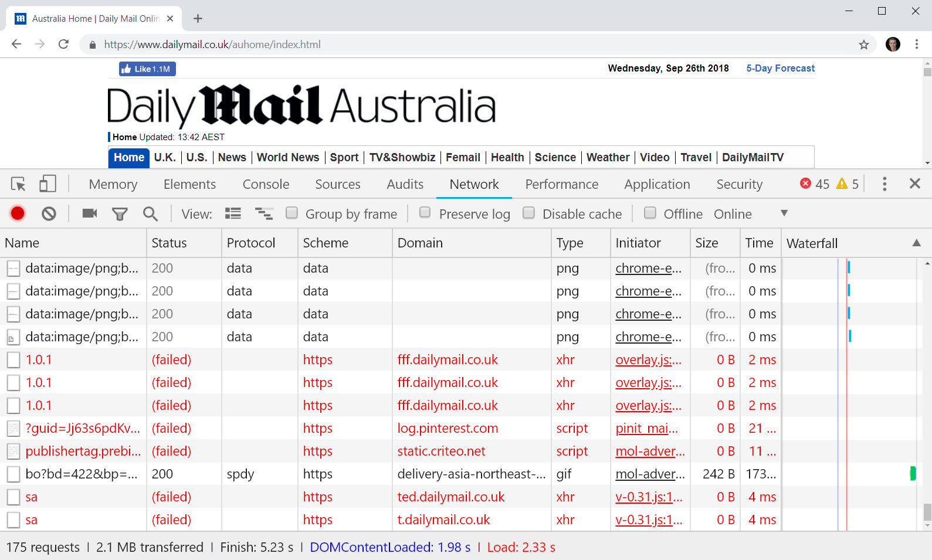This screenshot has height=560, width=932.
Task: Click the inspect element picker icon
Action: (x=19, y=184)
